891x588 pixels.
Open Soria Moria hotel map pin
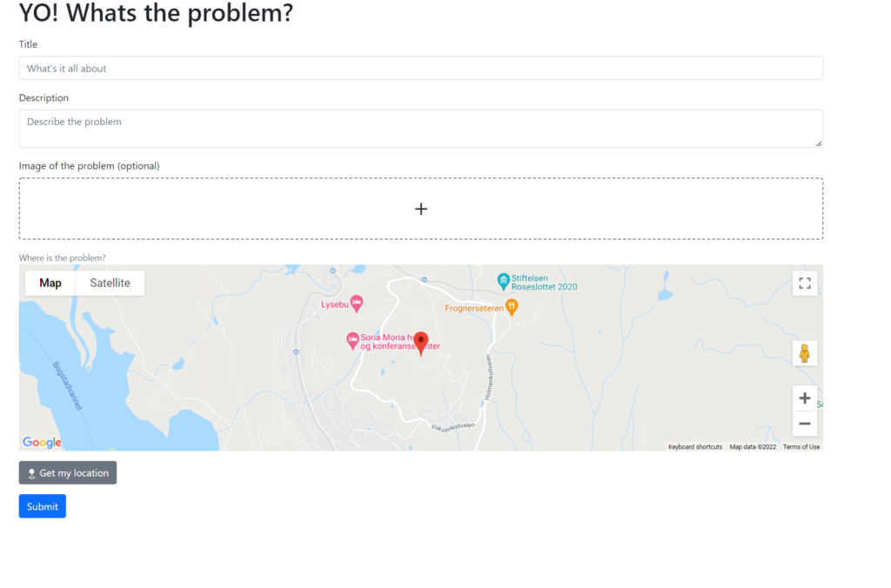352,341
